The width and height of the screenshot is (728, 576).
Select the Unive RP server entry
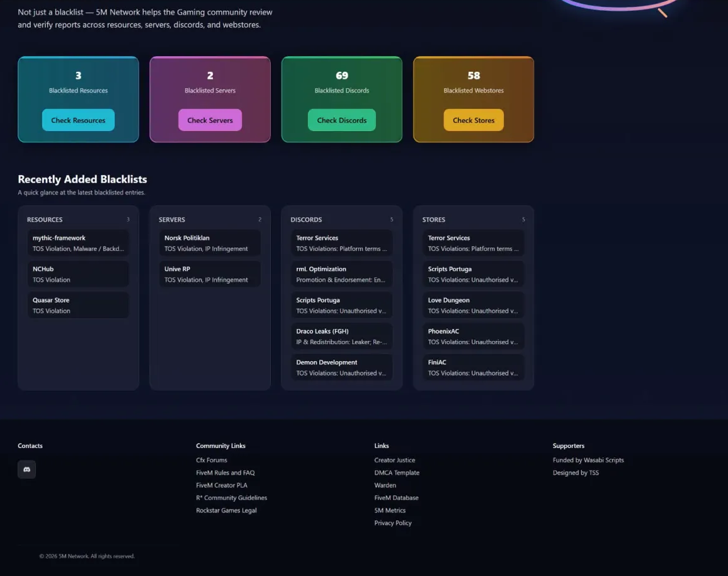[210, 274]
